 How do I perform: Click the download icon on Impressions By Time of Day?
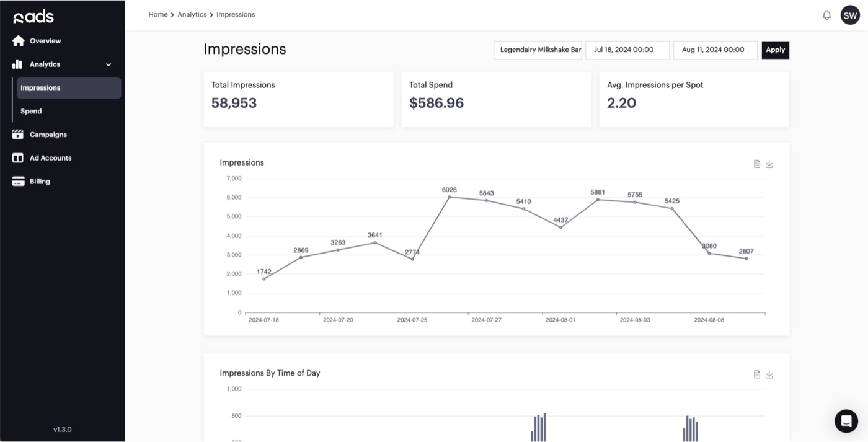[769, 374]
